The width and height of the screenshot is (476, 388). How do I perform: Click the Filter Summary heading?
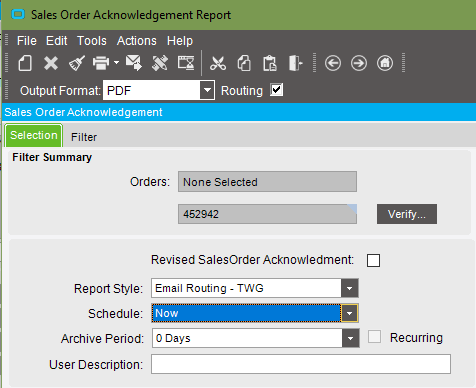[x=52, y=157]
